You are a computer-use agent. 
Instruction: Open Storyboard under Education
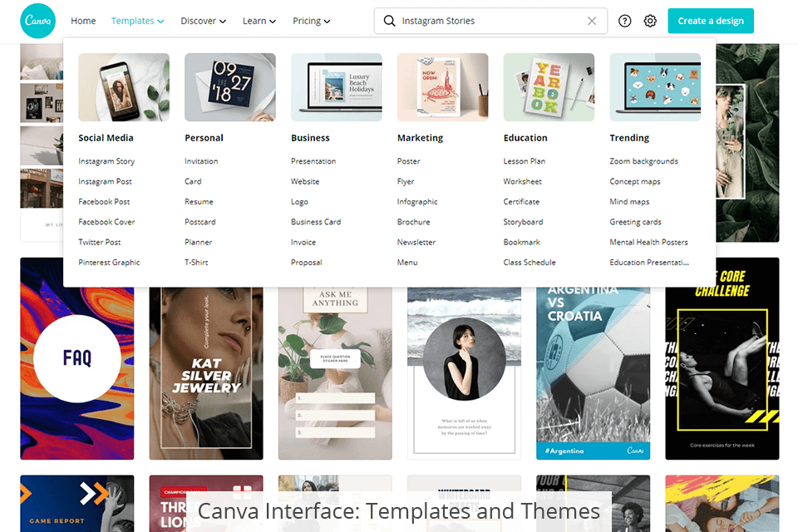(x=523, y=222)
